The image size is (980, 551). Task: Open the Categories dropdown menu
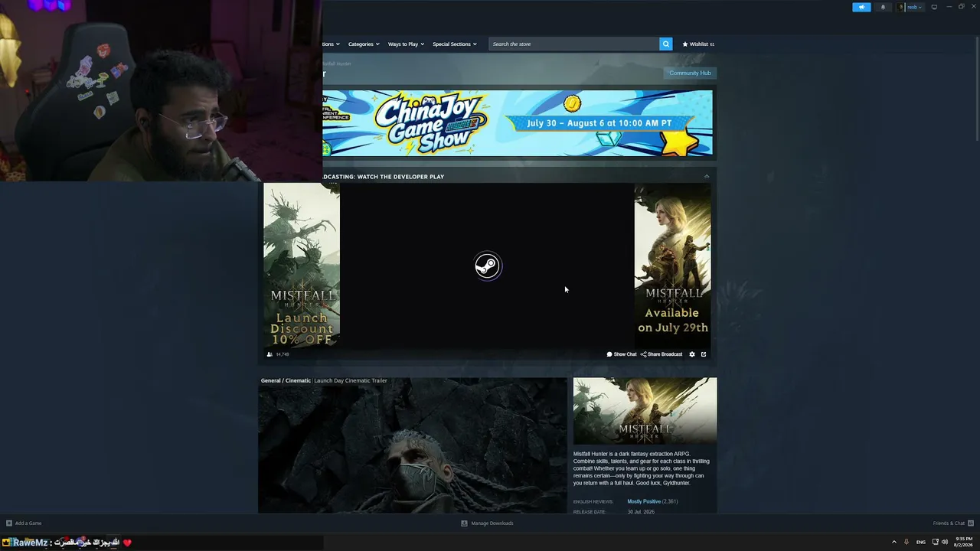point(364,44)
